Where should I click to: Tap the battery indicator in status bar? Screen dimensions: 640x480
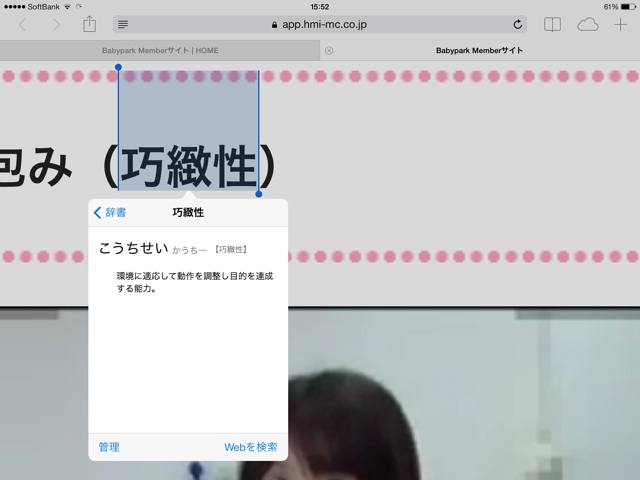[x=628, y=7]
